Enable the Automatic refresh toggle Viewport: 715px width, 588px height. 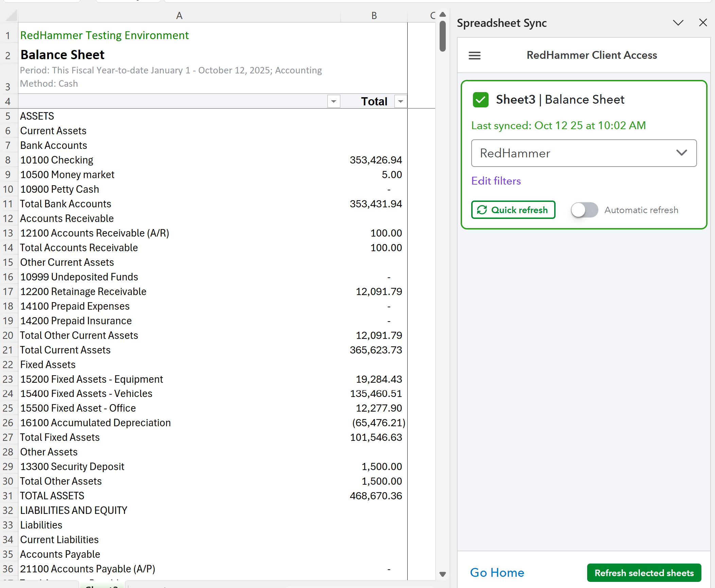(x=584, y=210)
